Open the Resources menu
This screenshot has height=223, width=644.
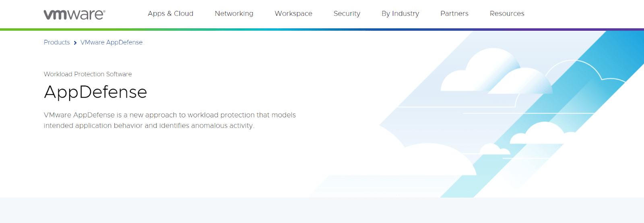[507, 14]
